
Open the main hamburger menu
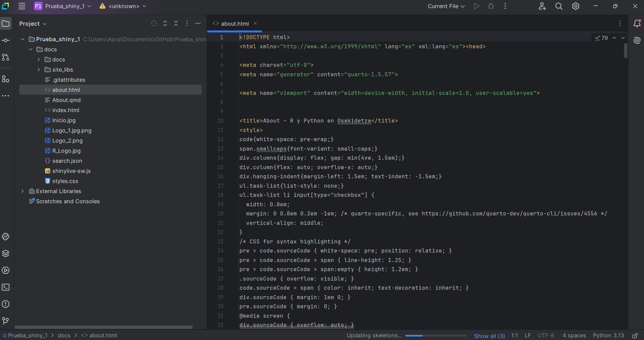[22, 6]
